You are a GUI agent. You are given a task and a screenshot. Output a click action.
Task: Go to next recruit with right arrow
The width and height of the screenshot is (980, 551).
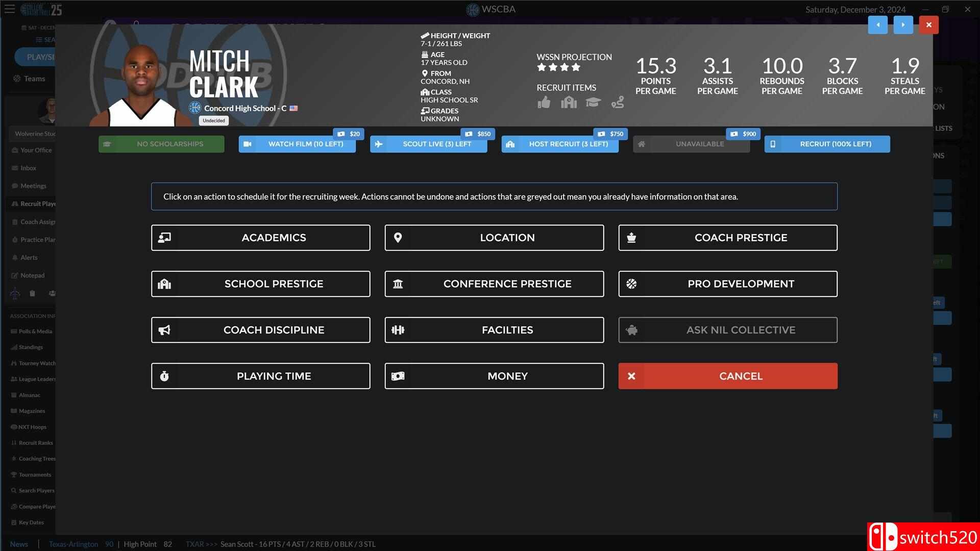click(x=903, y=24)
